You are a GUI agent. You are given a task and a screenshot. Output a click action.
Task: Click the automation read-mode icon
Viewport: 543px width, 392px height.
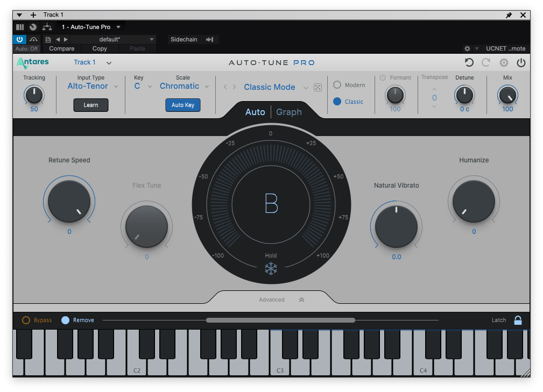(x=33, y=39)
